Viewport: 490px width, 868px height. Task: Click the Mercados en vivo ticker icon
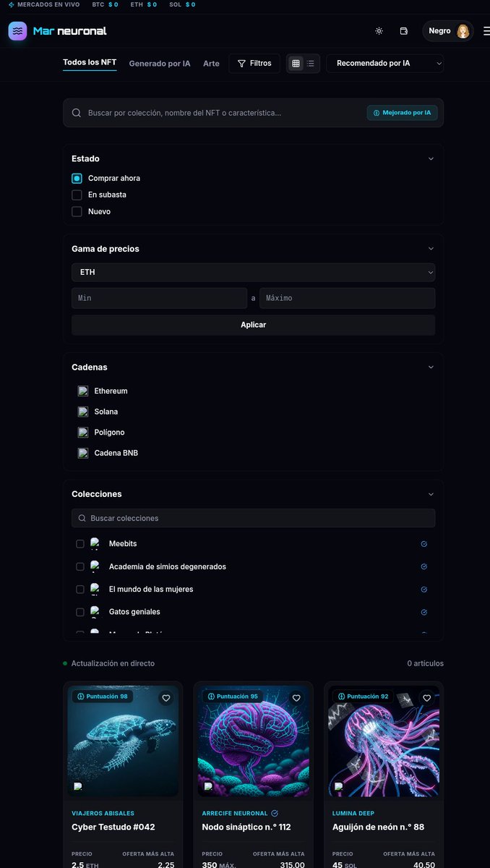pyautogui.click(x=12, y=4)
